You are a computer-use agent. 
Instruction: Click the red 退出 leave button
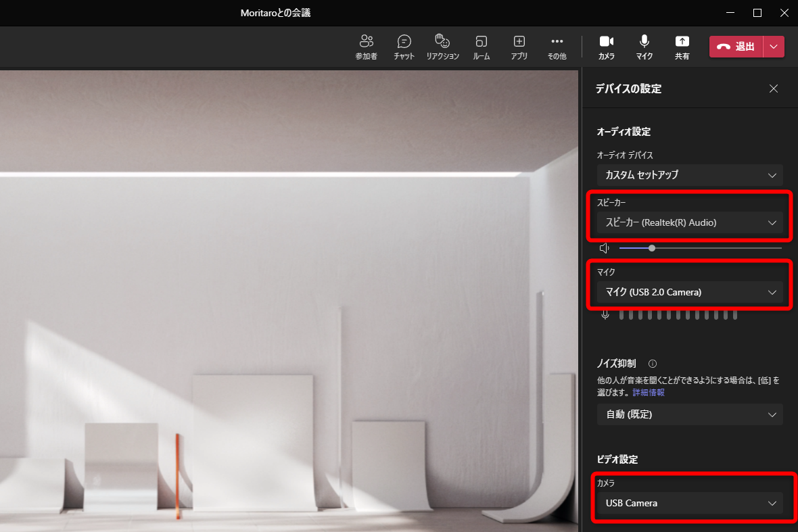pos(736,47)
